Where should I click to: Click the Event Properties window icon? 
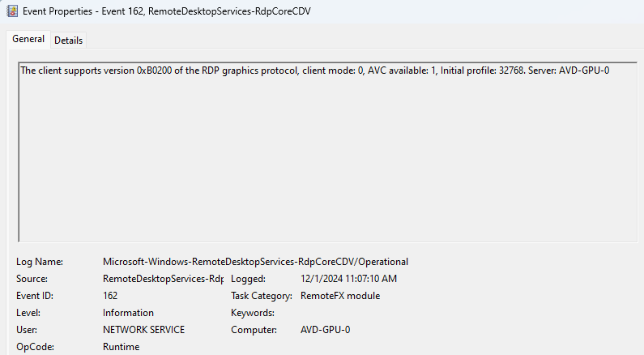(12, 11)
